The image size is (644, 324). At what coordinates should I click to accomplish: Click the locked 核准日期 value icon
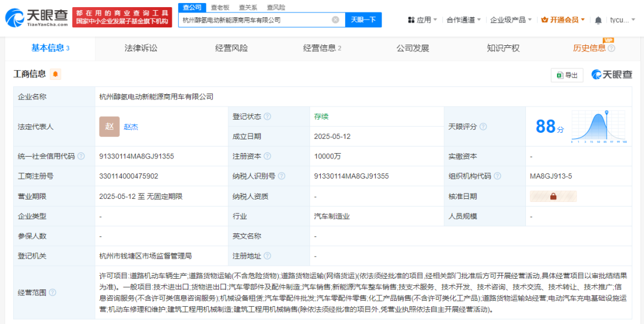click(553, 197)
